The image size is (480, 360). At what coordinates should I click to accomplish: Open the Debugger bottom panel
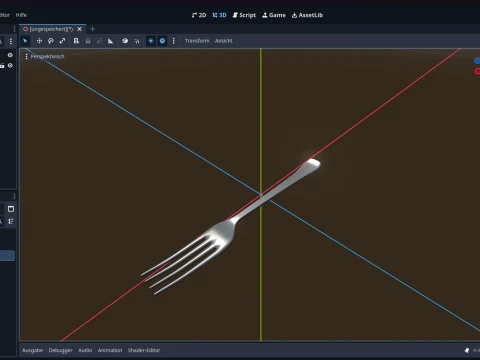[x=60, y=350]
